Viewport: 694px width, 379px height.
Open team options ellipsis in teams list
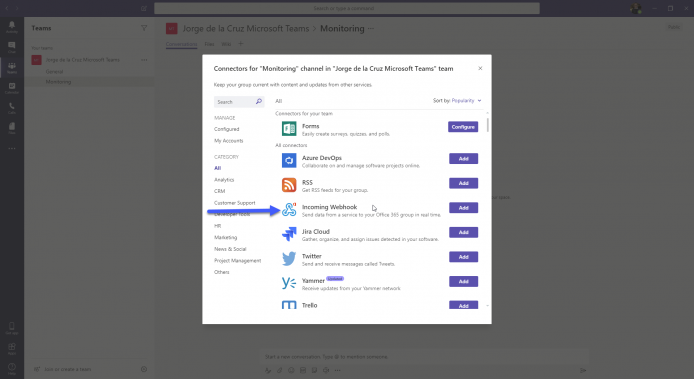click(144, 60)
